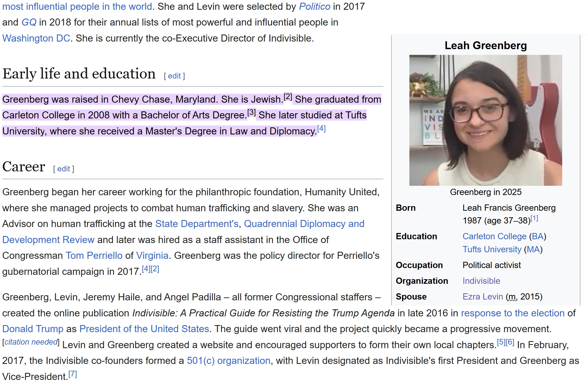Screen dimensions: 588x384
Task: Open the 501(c) organization link
Action: (x=228, y=361)
